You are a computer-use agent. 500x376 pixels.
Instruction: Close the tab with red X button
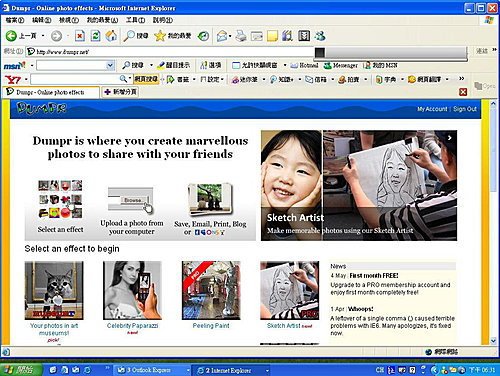463,92
